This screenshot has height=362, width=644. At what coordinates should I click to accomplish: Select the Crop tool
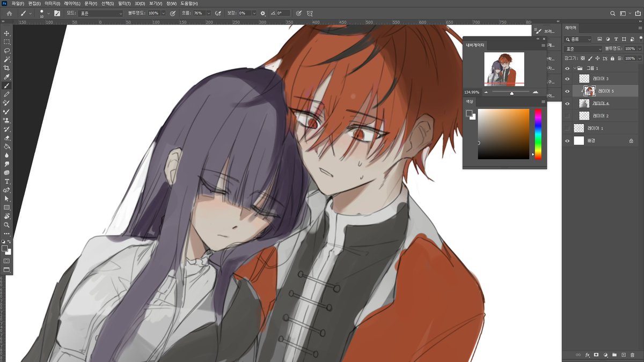coord(7,68)
